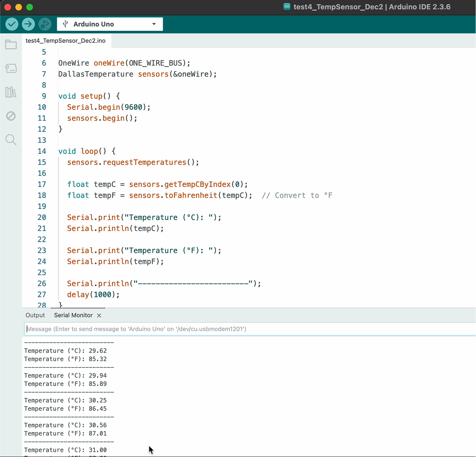Viewport: 476px width, 457px height.
Task: Click the void loop() function line
Action: 87,151
